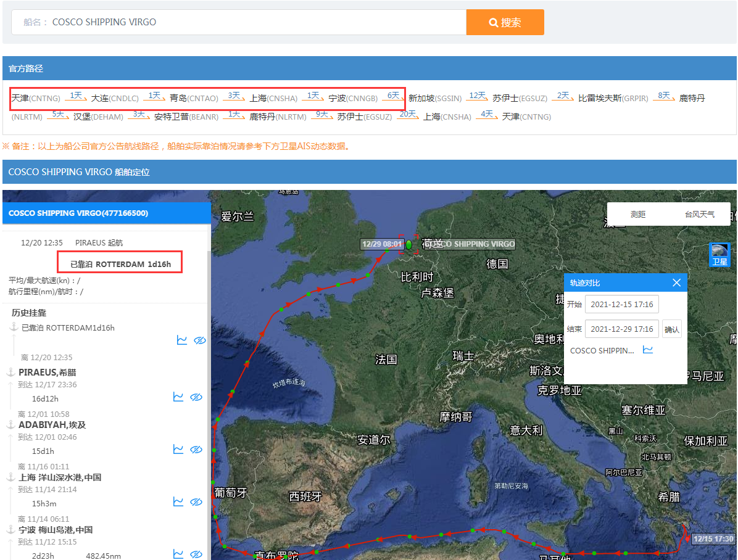Screen dimensions: 738x560
Task: Click the 青岛(CNTAO) port in official route
Action: pos(194,98)
